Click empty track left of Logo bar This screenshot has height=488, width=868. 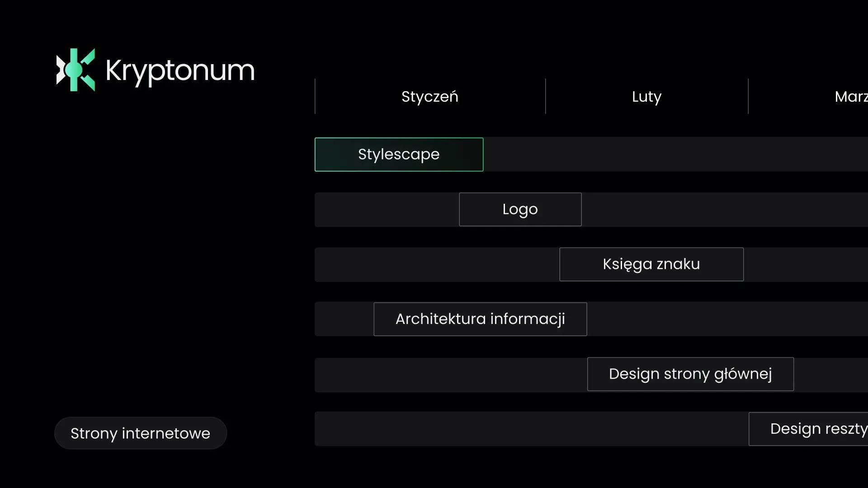(387, 210)
